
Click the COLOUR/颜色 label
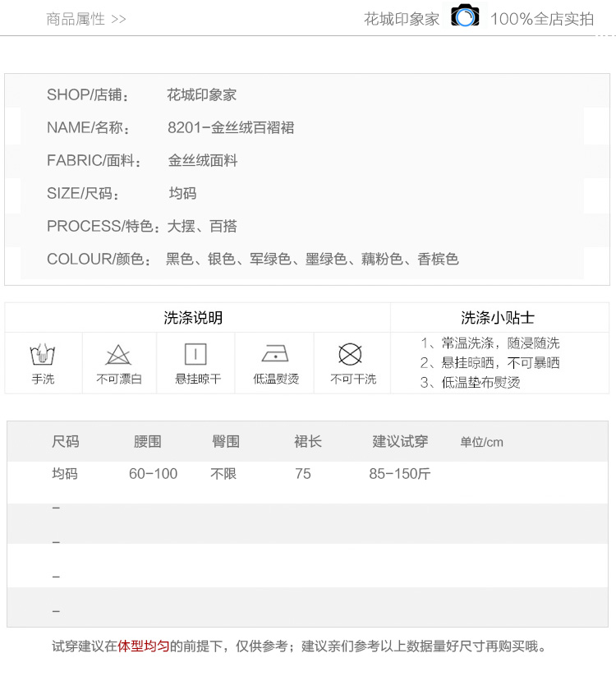99,260
